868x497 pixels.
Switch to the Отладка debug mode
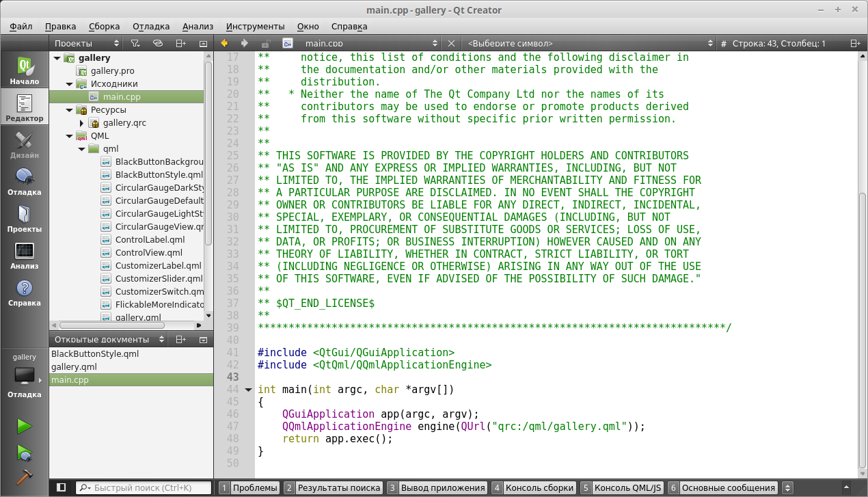point(24,182)
